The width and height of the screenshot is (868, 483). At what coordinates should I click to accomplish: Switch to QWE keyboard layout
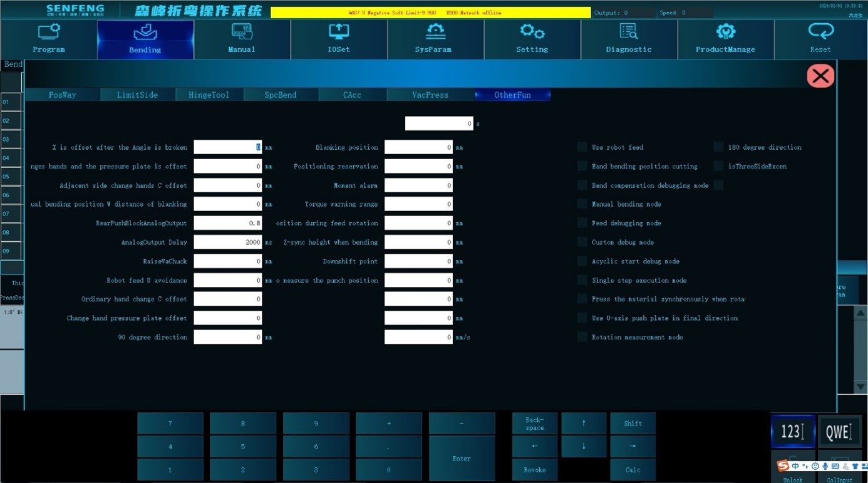839,432
